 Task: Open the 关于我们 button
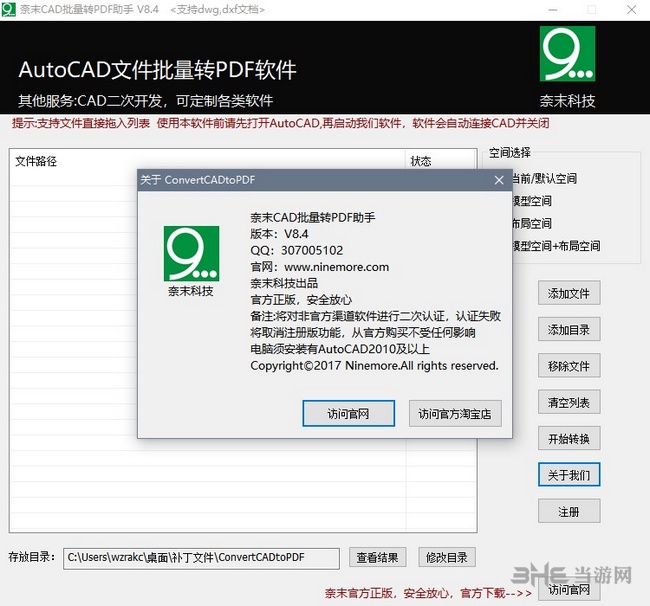coord(569,475)
